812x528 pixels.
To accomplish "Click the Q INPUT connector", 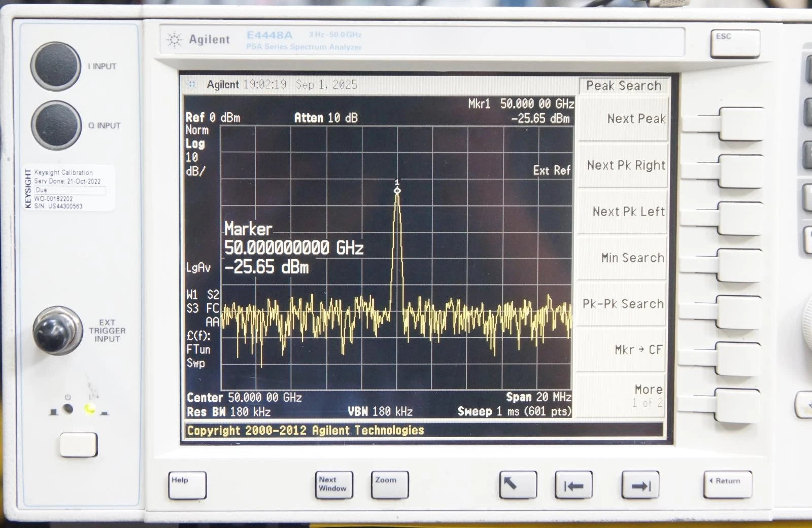I will (x=56, y=125).
